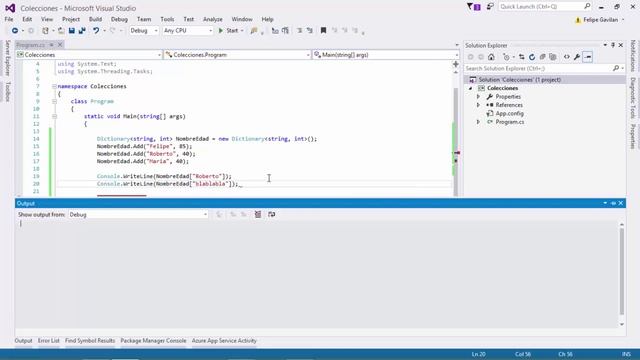Open the Tools menu
This screenshot has height=360, width=640.
(167, 19)
